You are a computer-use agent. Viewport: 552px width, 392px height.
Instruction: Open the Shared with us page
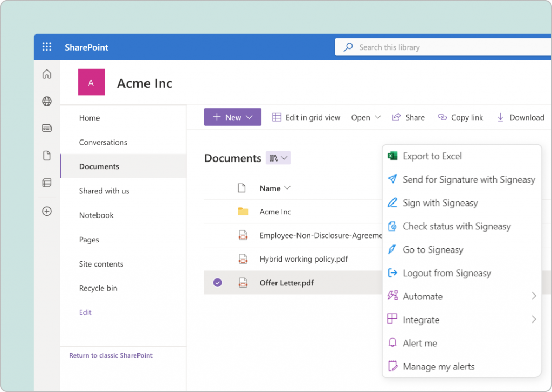(x=104, y=191)
